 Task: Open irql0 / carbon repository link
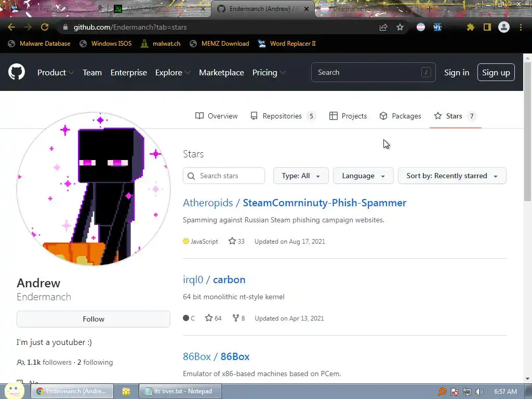click(x=214, y=280)
